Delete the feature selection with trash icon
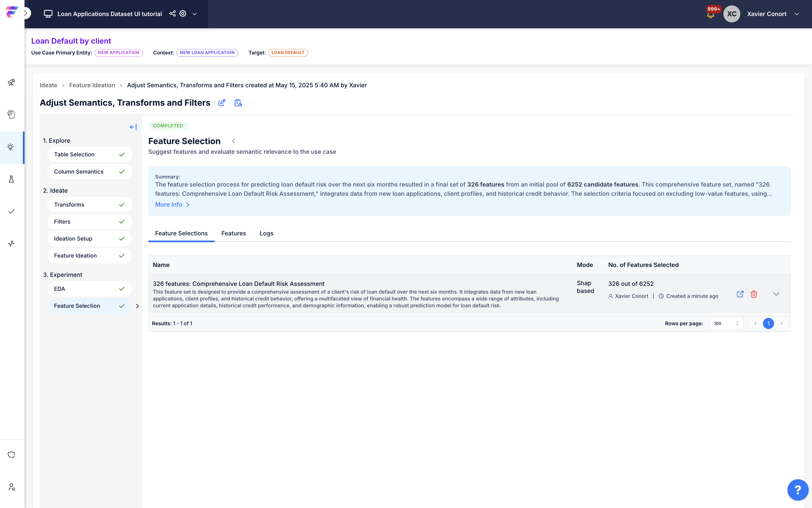This screenshot has width=812, height=508. [754, 294]
